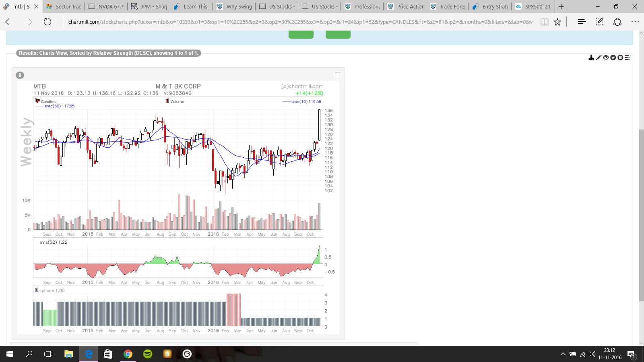Tick the checkbox at MTB chart card corner
This screenshot has width=644, height=362.
337,74
